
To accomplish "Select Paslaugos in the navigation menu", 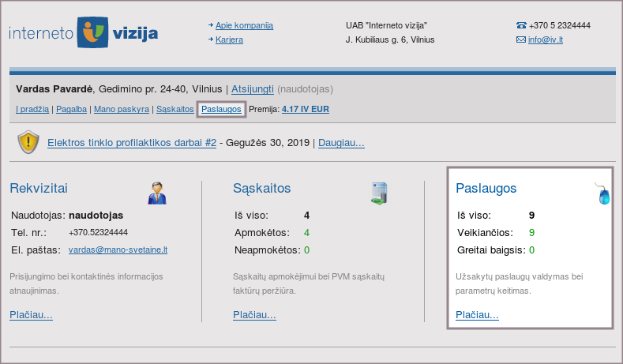I will (x=221, y=109).
